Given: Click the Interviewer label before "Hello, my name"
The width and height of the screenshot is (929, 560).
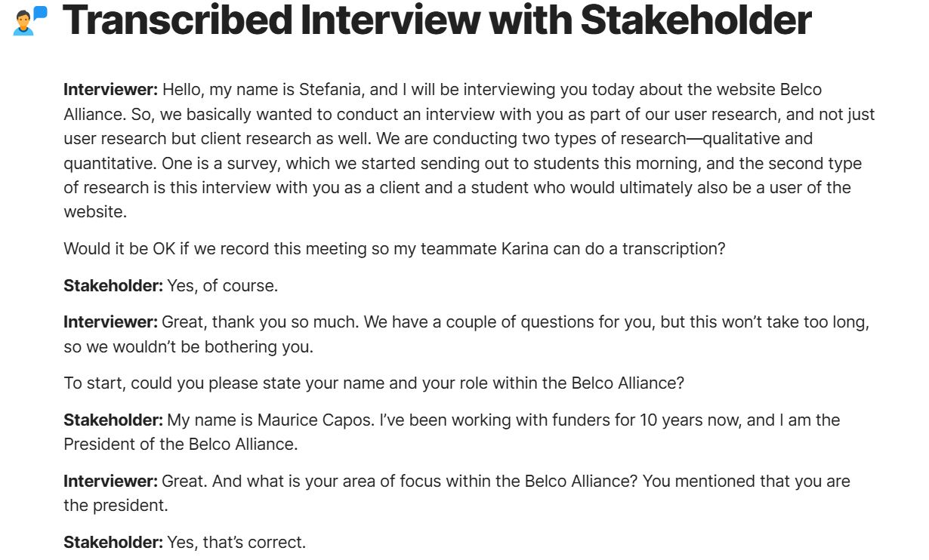Looking at the screenshot, I should pyautogui.click(x=110, y=90).
